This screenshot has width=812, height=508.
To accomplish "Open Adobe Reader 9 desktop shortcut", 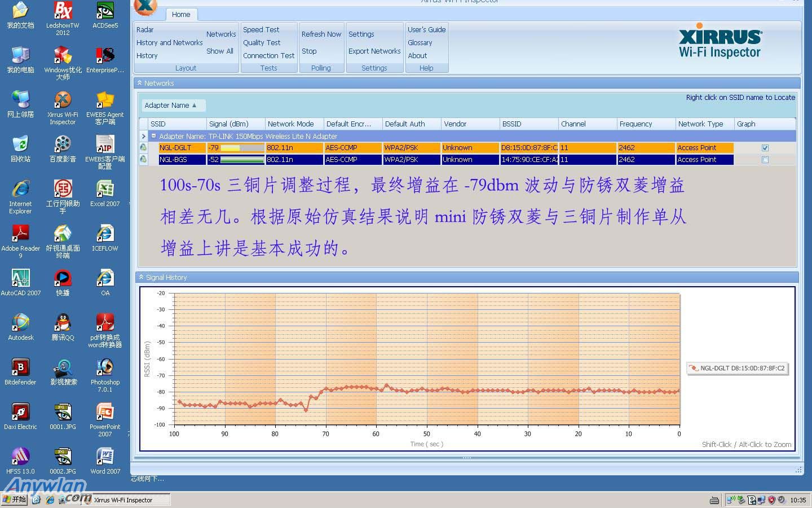I will click(x=20, y=242).
